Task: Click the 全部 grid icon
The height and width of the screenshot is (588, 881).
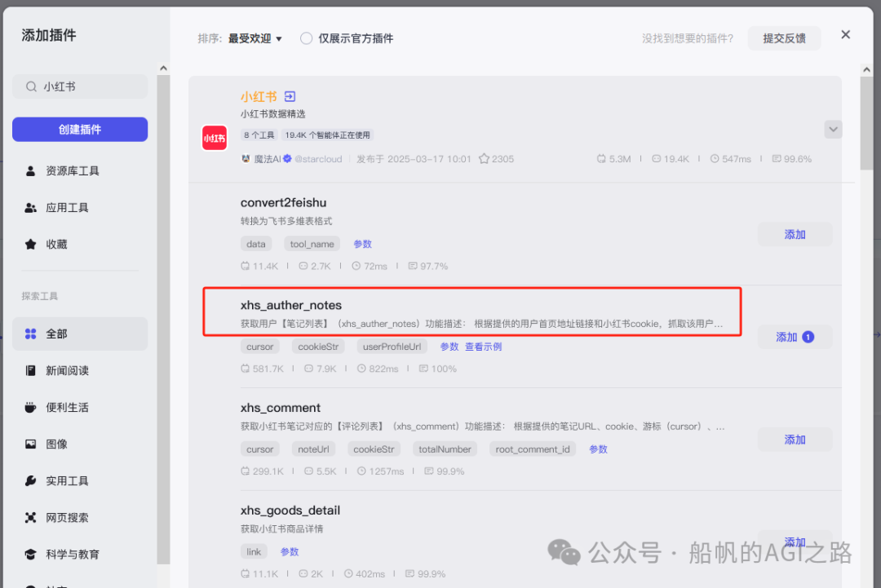Action: pyautogui.click(x=30, y=334)
